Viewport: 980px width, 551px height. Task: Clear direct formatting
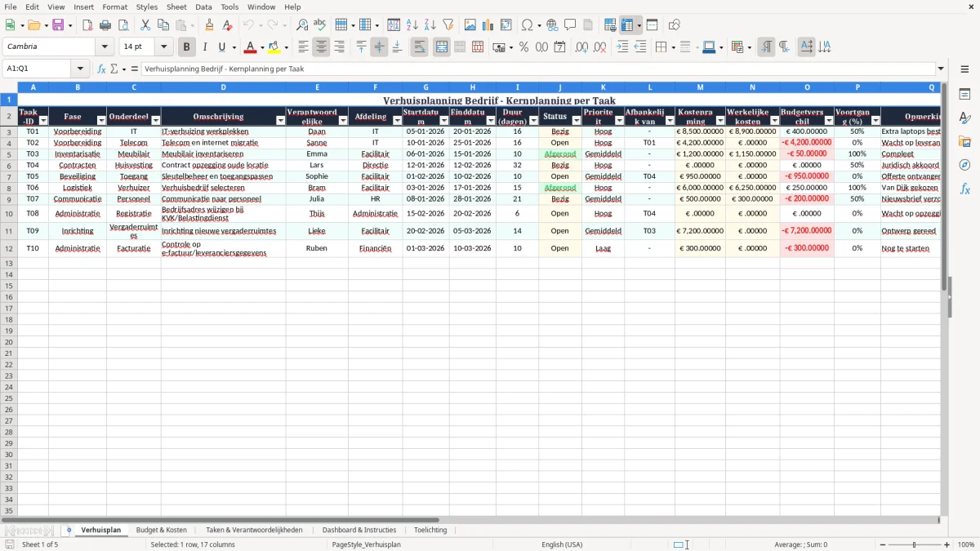227,25
